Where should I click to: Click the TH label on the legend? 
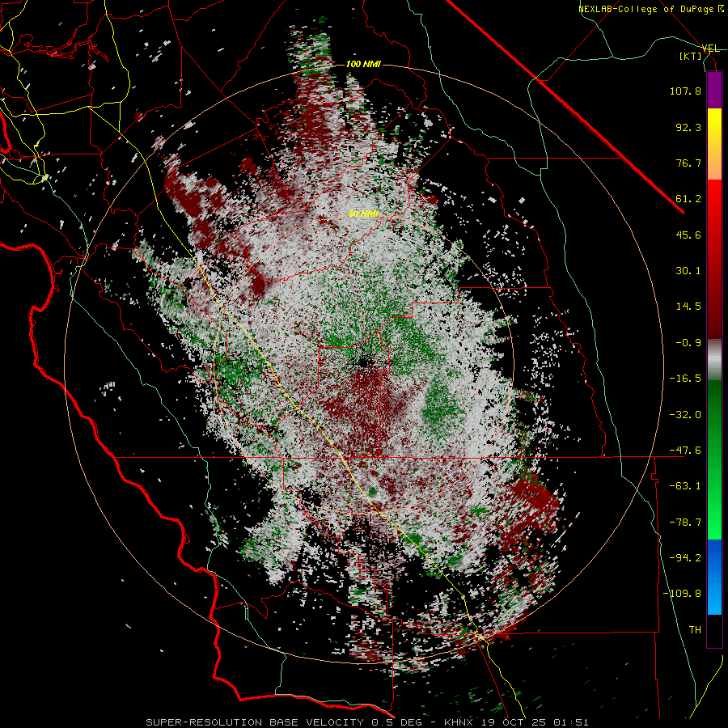click(x=695, y=630)
